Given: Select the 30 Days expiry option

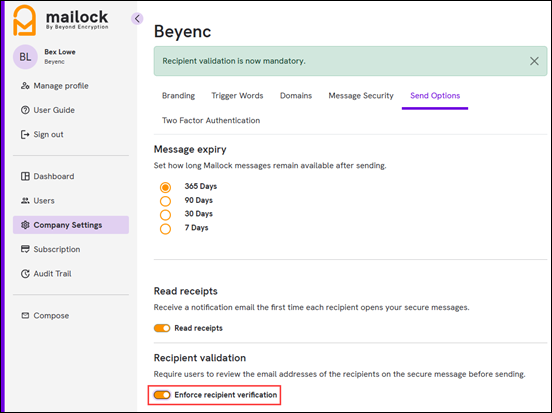Looking at the screenshot, I should pos(165,214).
